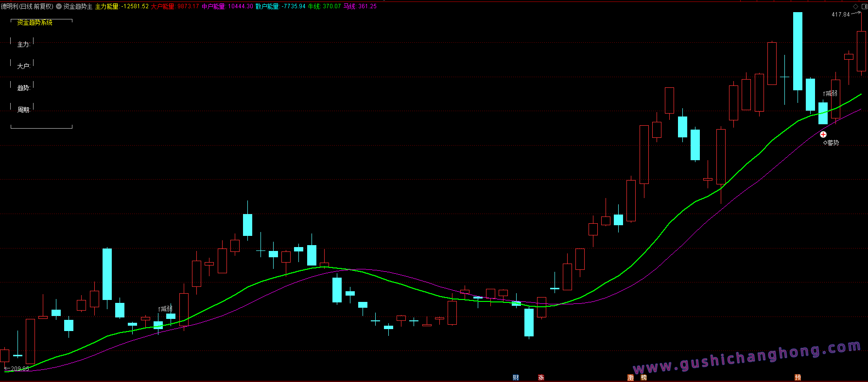868x382 pixels.
Task: Select the 主力 row in the panel
Action: 24,44
